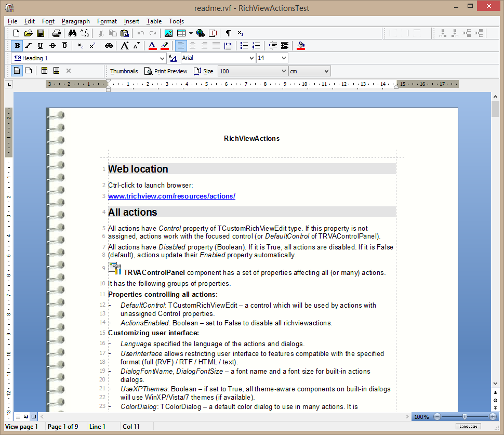Click the page break icon beside the globe
Viewport: 504px width, 435px height.
(213, 33)
